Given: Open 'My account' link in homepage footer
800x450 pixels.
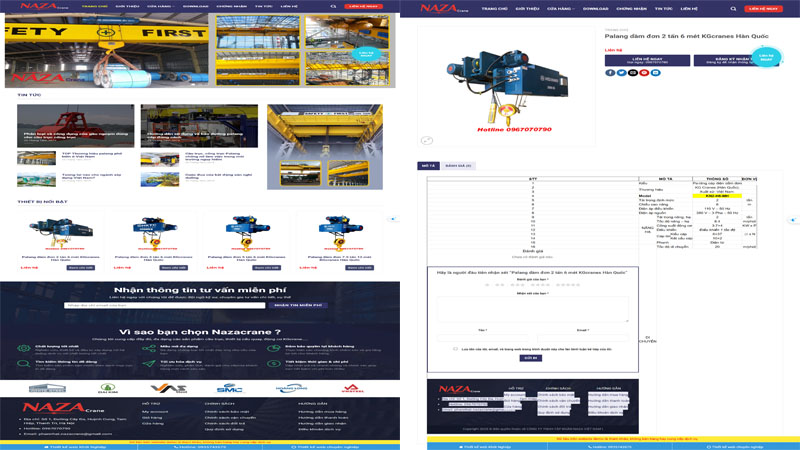Looking at the screenshot, I should [x=155, y=412].
